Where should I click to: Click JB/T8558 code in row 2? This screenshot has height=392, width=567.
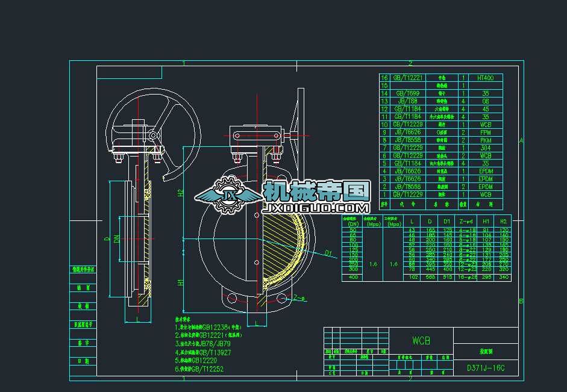click(408, 187)
